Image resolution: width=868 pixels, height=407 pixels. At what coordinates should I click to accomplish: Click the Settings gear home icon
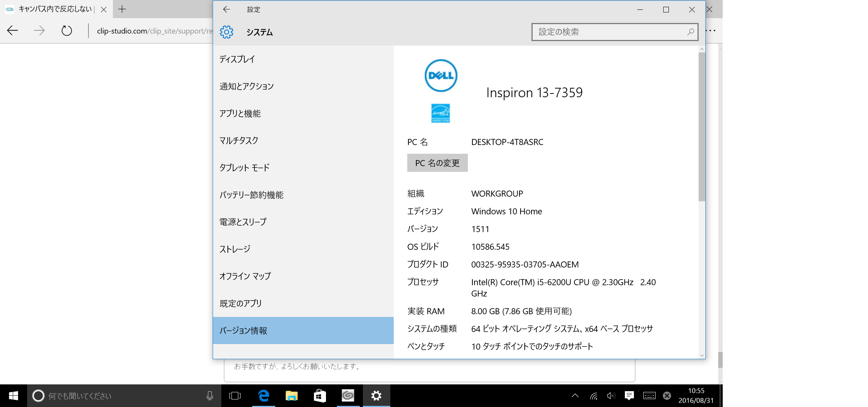227,32
